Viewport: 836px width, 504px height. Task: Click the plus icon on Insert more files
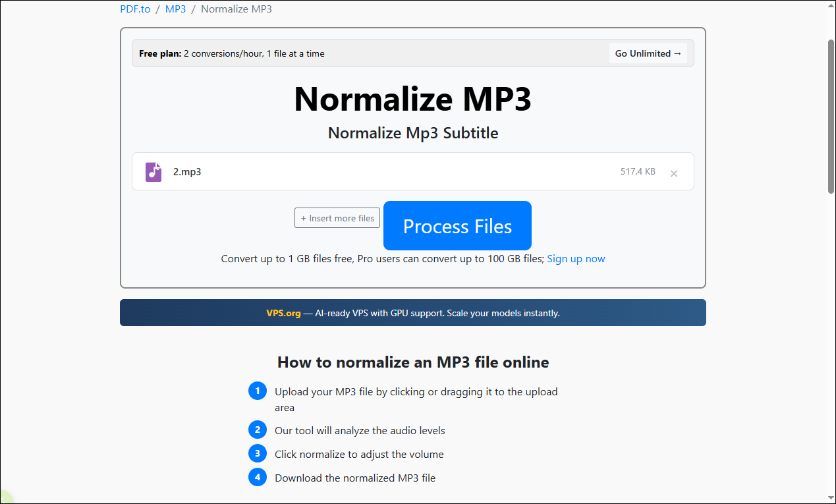tap(303, 217)
